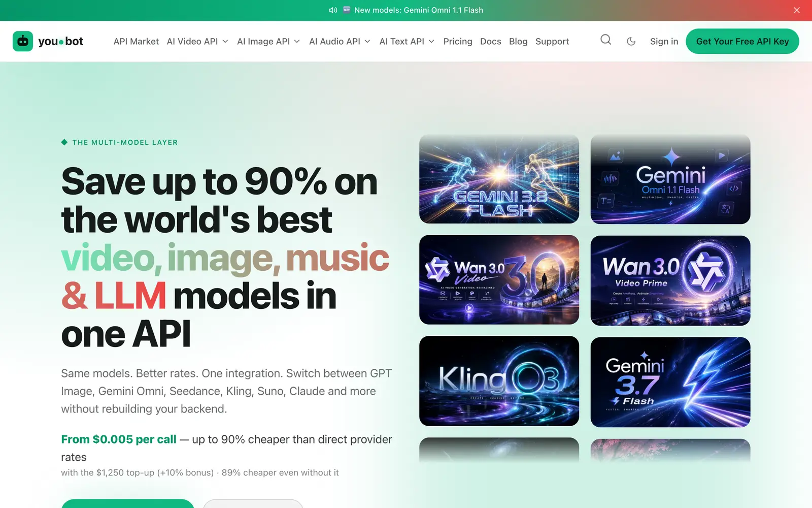The height and width of the screenshot is (508, 812).
Task: Click the "From $0.005 per call" text
Action: click(119, 439)
